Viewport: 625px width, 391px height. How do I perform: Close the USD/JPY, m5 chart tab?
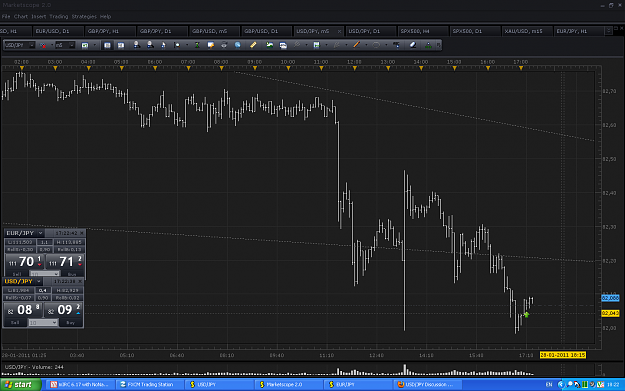[339, 31]
